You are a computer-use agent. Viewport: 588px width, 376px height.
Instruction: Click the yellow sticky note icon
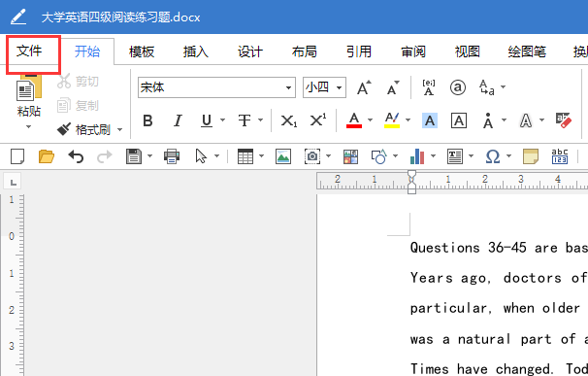tap(531, 156)
